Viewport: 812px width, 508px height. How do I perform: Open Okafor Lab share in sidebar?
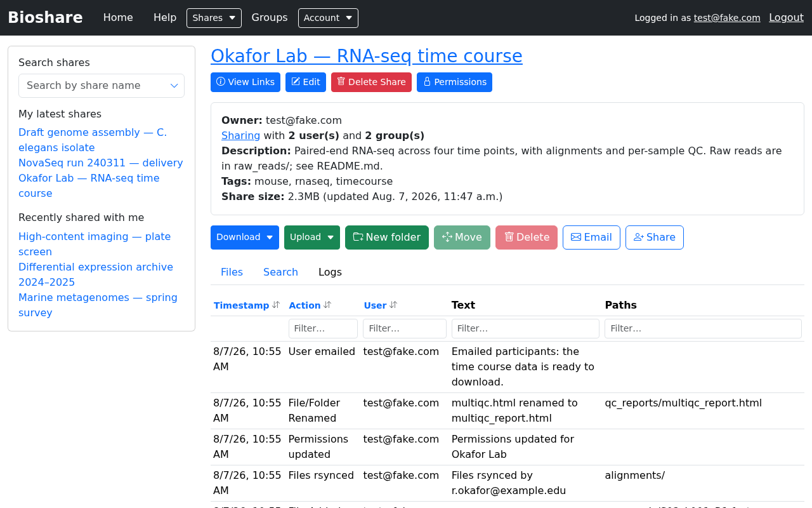(89, 185)
